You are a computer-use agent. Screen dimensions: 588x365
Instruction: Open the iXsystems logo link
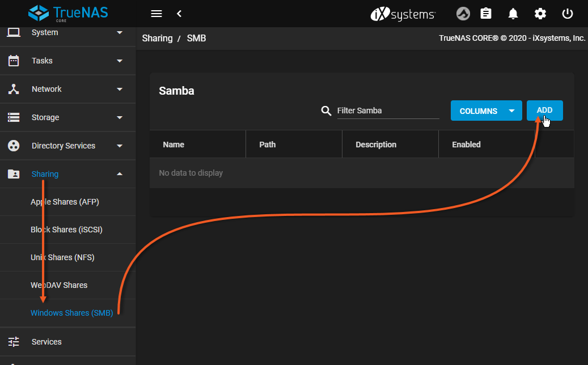click(x=403, y=14)
